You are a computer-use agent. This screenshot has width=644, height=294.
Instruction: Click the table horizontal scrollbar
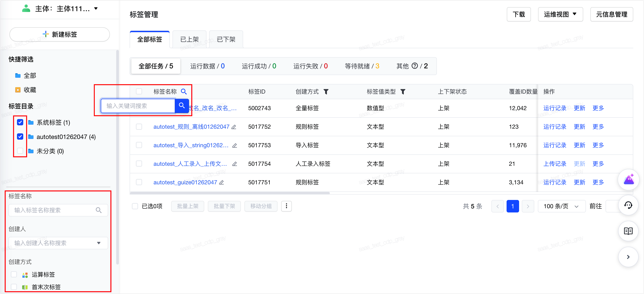(x=230, y=193)
